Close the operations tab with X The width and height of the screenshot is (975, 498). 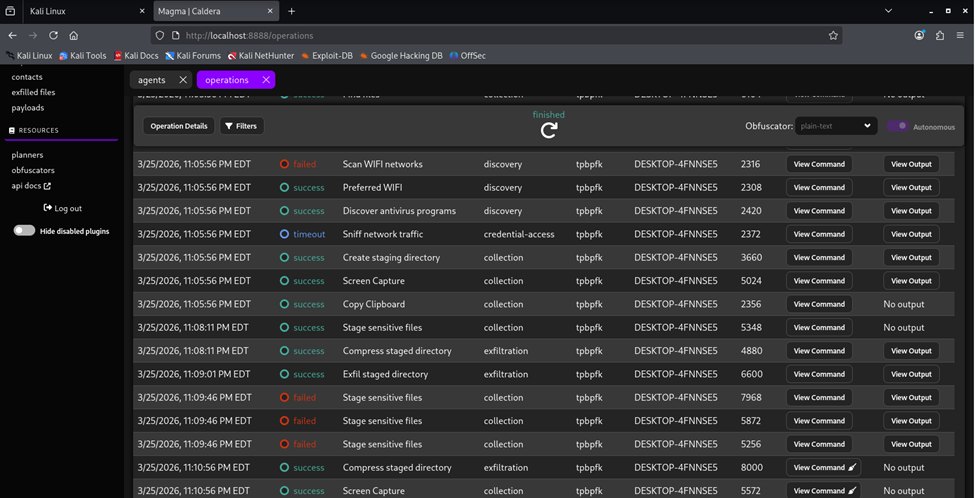point(265,80)
